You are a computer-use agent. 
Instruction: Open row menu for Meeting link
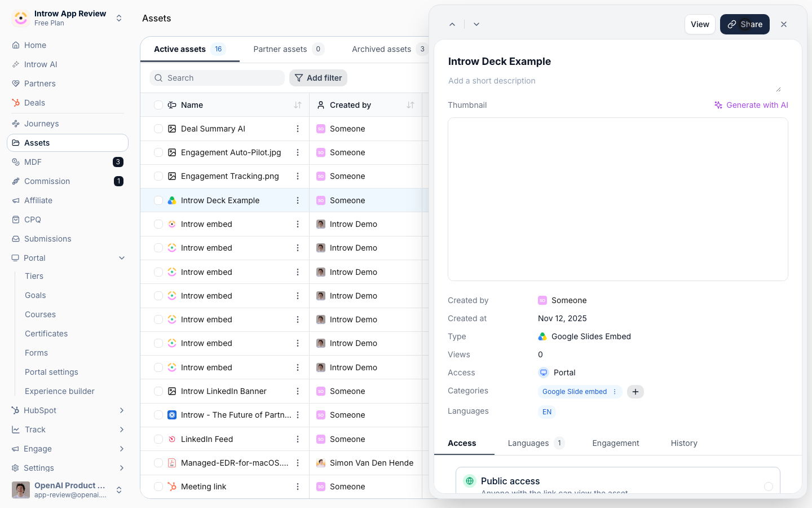pos(298,487)
